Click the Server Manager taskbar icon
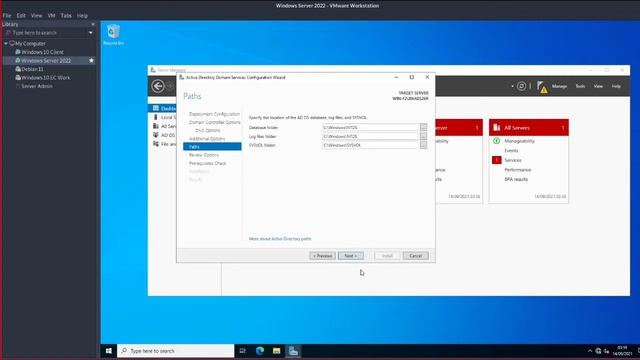The image size is (640, 360). coord(293,351)
